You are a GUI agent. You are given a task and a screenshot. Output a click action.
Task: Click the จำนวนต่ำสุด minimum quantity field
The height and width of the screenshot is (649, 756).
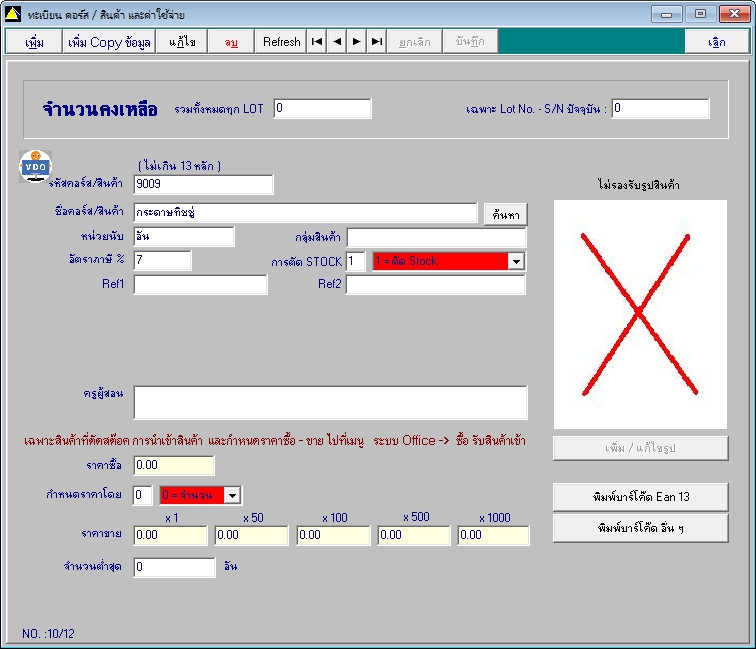coord(174,567)
